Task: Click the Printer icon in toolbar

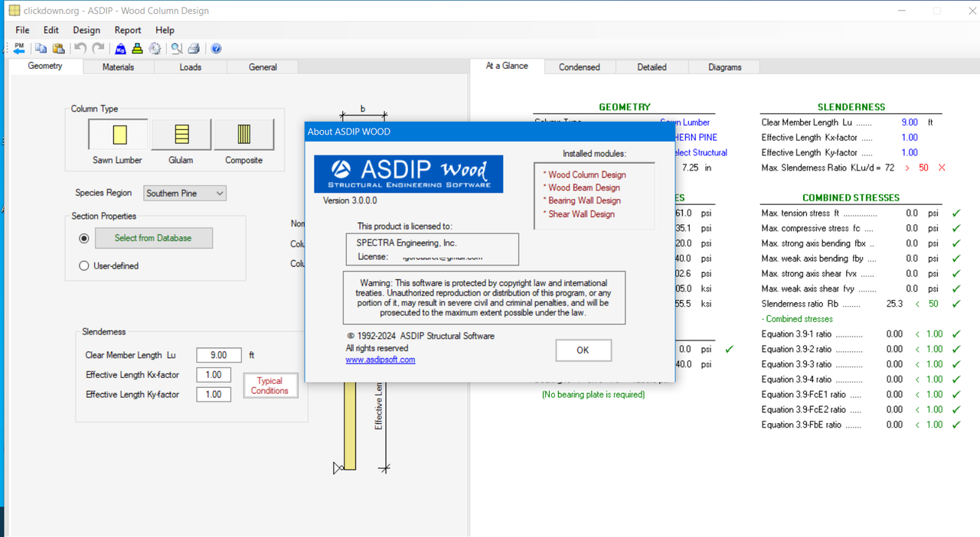Action: pyautogui.click(x=194, y=48)
